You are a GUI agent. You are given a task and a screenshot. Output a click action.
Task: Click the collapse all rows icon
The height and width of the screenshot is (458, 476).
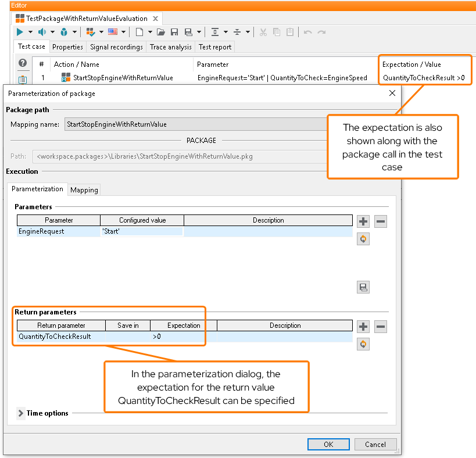coord(237,32)
